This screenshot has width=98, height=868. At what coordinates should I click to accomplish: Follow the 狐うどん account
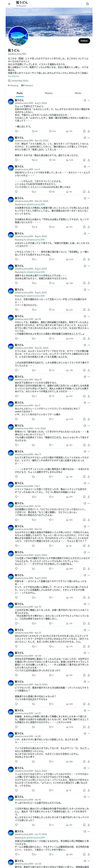pyautogui.click(x=84, y=41)
